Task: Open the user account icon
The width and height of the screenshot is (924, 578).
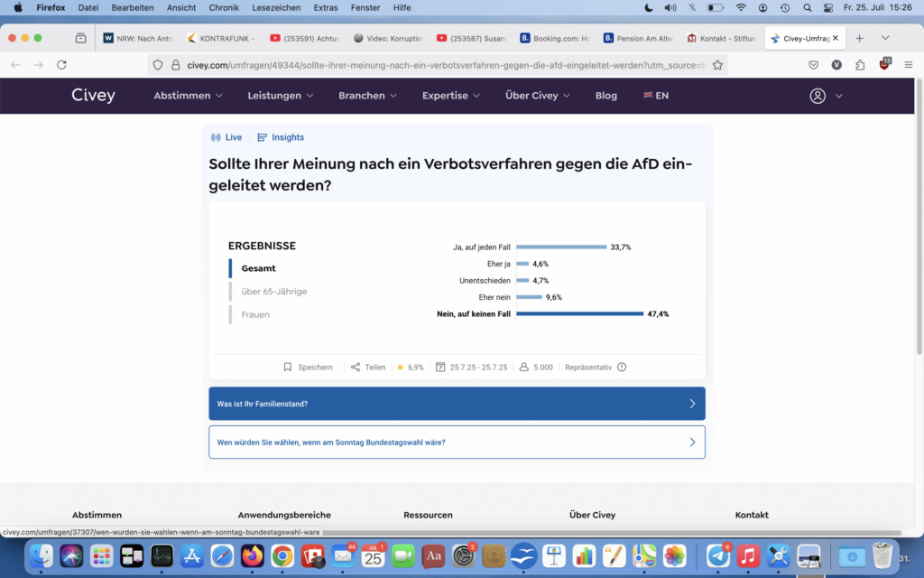Action: (818, 96)
